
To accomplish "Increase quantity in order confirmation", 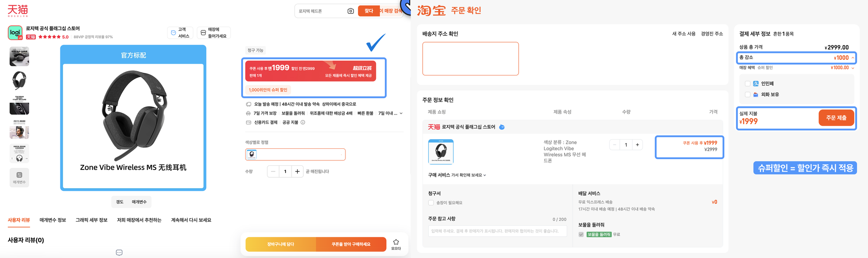I will pyautogui.click(x=637, y=145).
